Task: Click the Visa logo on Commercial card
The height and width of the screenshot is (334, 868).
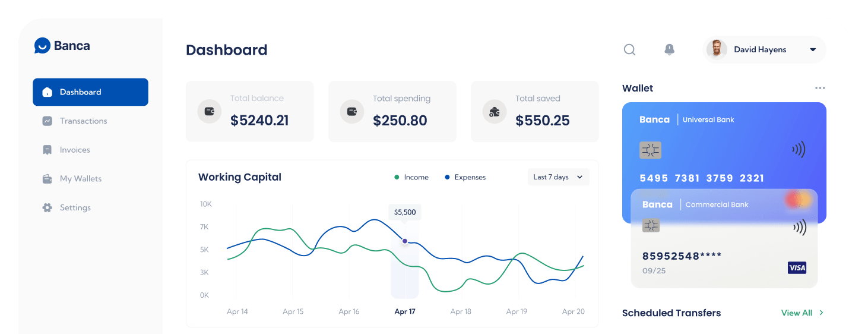Action: (x=797, y=268)
